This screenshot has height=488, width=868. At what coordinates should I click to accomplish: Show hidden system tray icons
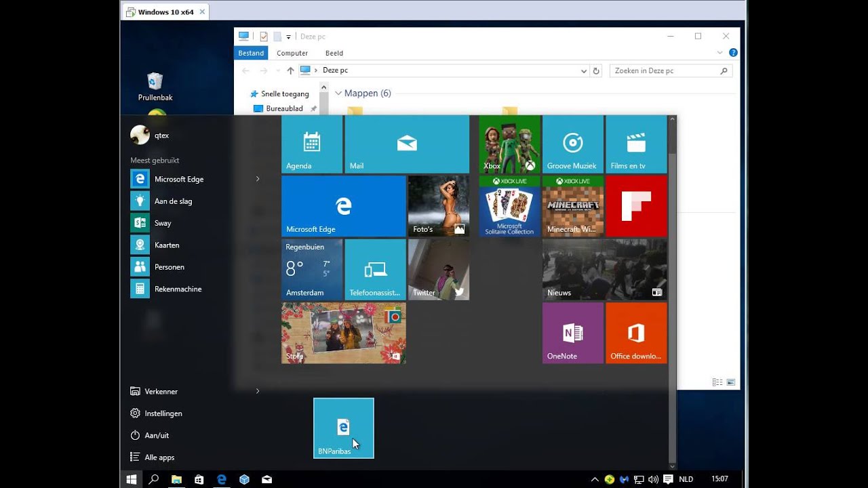pos(595,479)
